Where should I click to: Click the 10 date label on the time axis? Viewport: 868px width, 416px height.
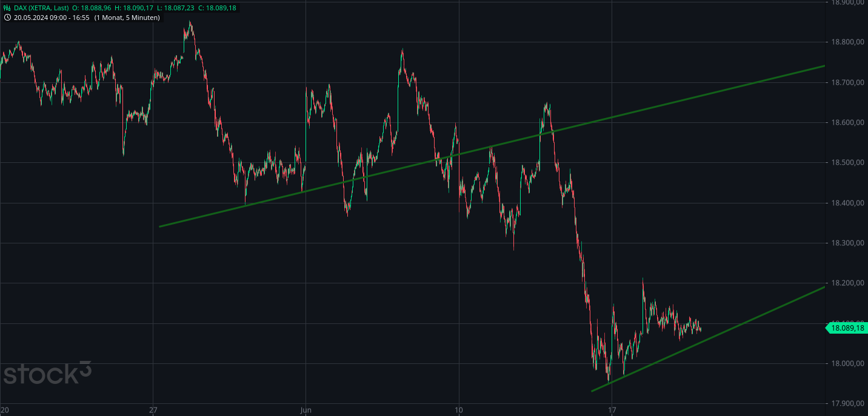pyautogui.click(x=459, y=410)
